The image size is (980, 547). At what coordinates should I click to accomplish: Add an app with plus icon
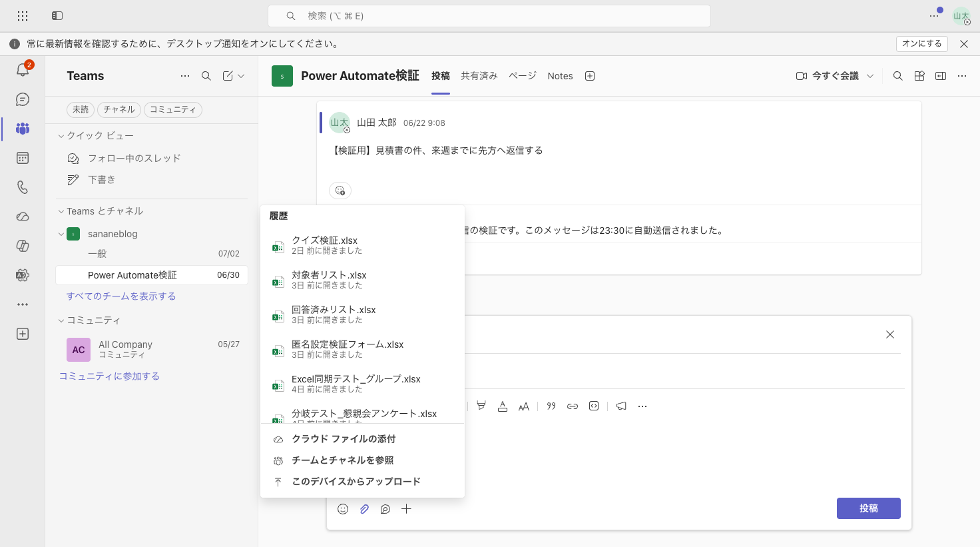(23, 334)
